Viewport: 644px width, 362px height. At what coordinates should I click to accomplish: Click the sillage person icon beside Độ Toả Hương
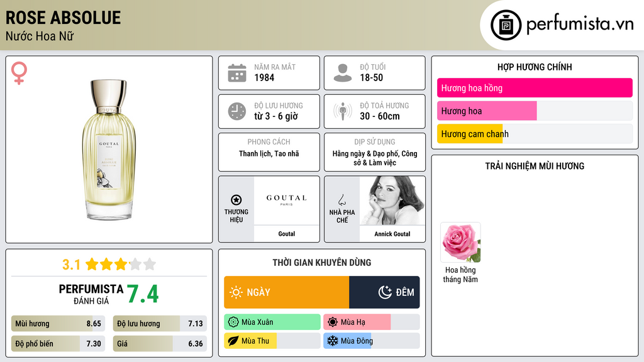[x=343, y=111]
